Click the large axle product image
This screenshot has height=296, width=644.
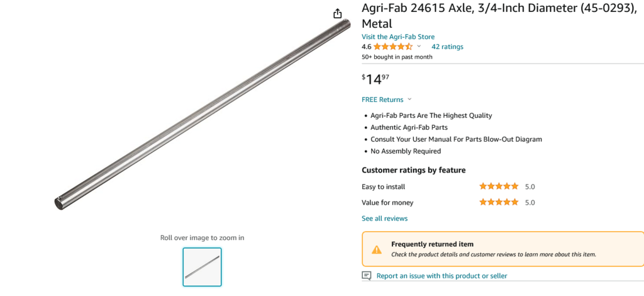[x=202, y=113]
